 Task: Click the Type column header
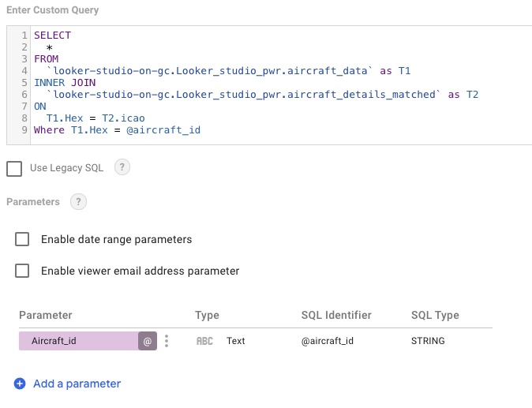tap(207, 315)
